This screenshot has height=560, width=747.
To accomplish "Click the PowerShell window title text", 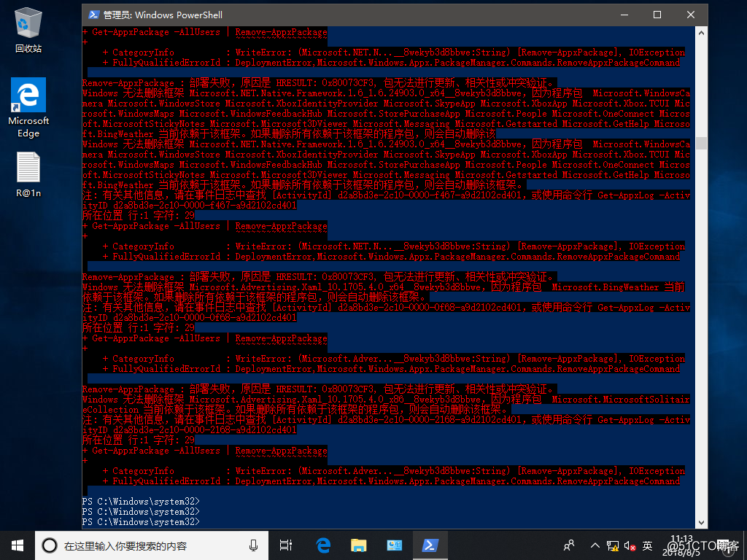I will coord(163,15).
